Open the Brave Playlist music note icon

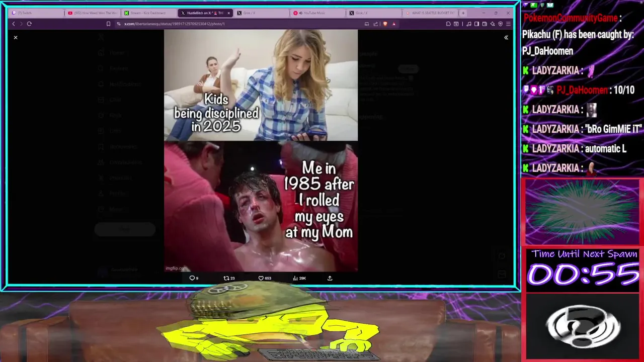pyautogui.click(x=469, y=24)
